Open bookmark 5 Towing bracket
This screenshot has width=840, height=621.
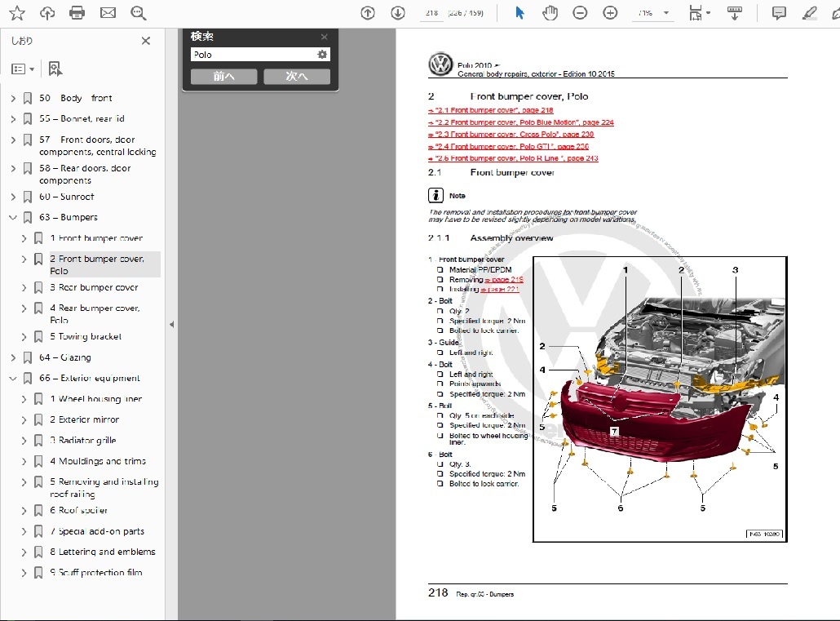click(86, 337)
